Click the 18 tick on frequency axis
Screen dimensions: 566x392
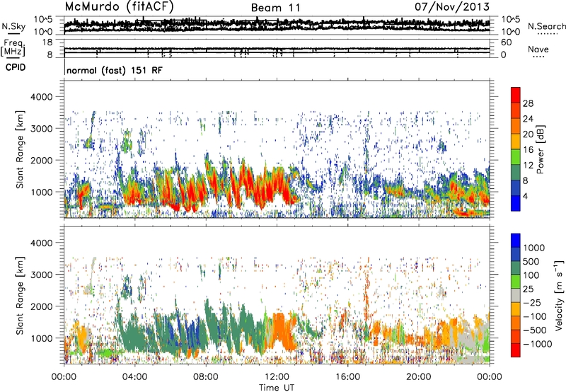pyautogui.click(x=47, y=42)
